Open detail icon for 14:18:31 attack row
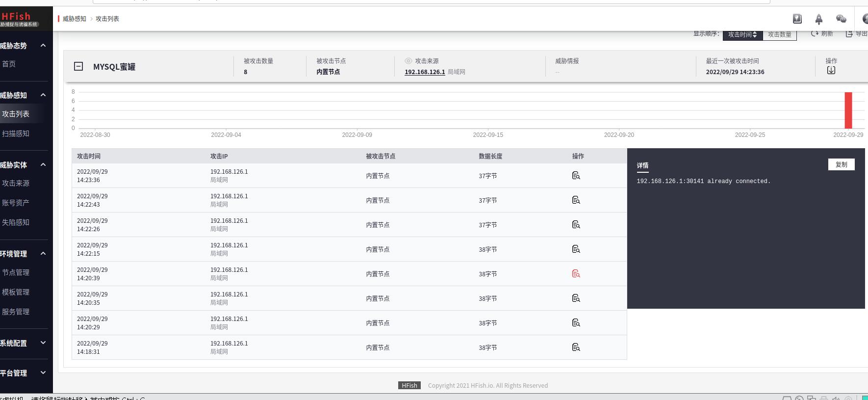 pos(576,347)
